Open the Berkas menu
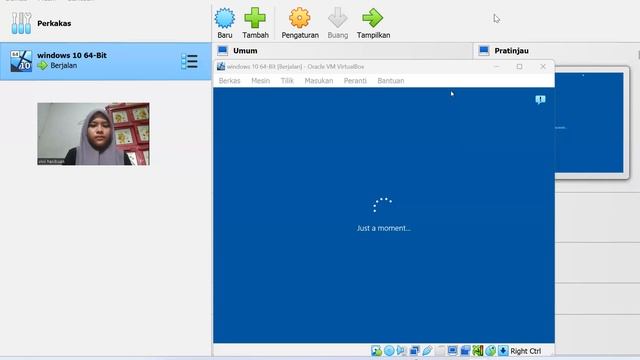This screenshot has width=640, height=360. 229,81
